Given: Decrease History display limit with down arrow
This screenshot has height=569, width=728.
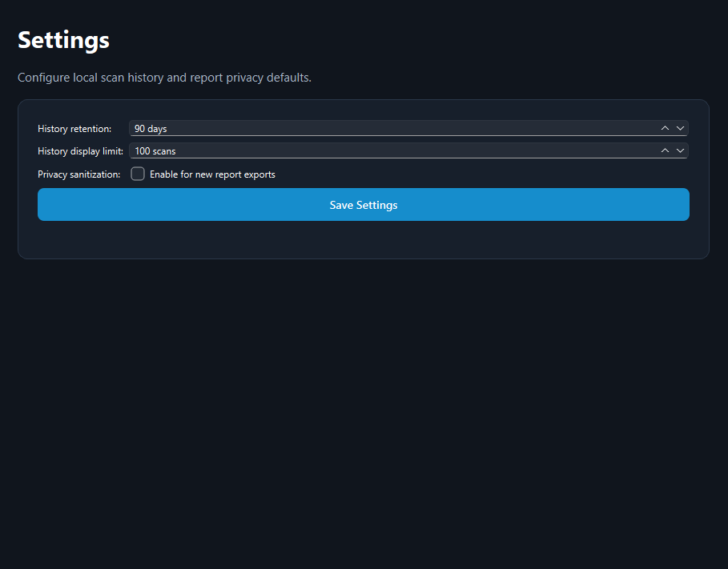Looking at the screenshot, I should tap(680, 150).
